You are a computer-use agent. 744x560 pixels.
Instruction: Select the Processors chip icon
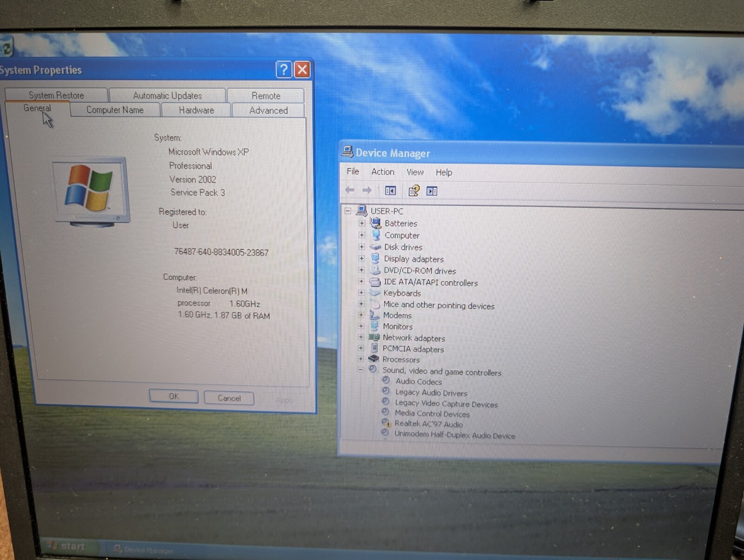pyautogui.click(x=373, y=359)
